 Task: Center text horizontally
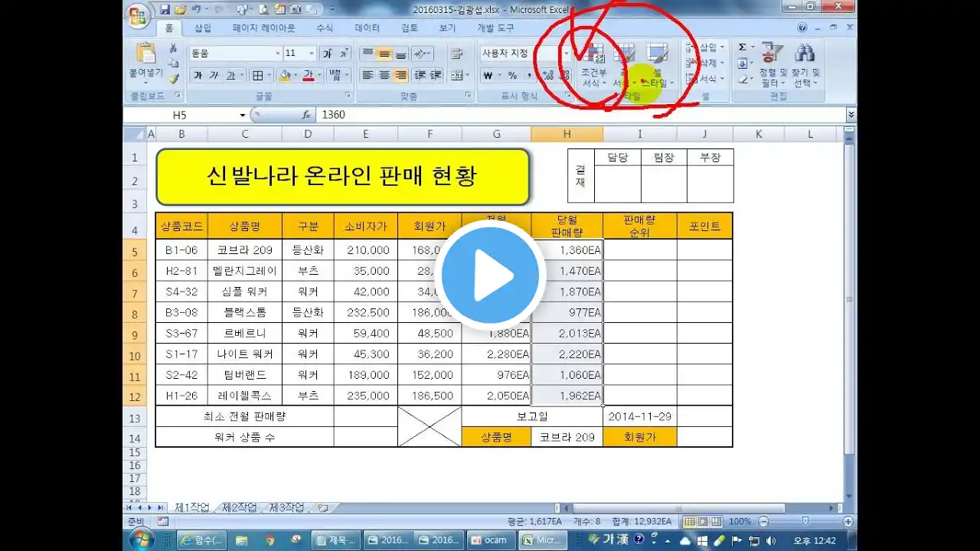point(384,76)
